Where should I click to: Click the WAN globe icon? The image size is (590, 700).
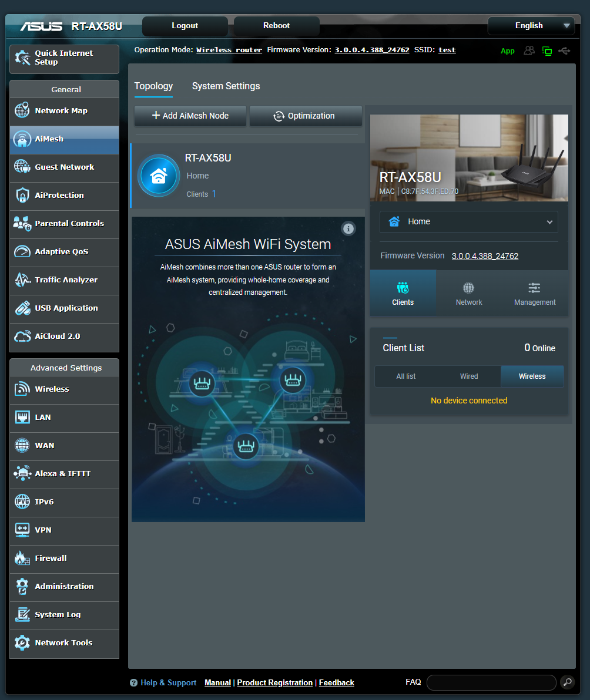pyautogui.click(x=22, y=445)
